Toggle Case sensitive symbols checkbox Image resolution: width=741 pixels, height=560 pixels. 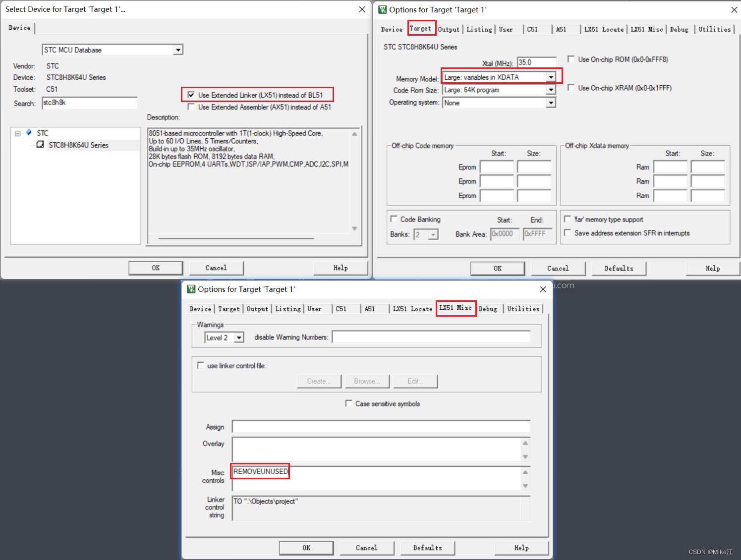tap(349, 403)
